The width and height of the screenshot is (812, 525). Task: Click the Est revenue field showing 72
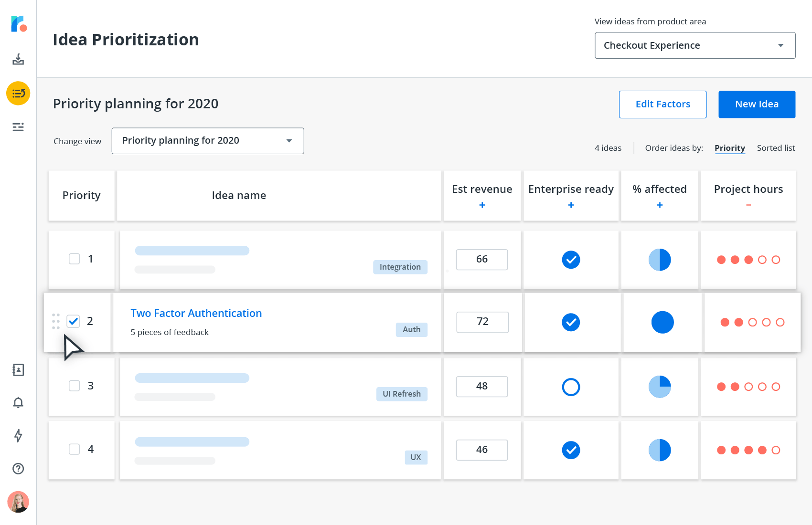(x=482, y=322)
